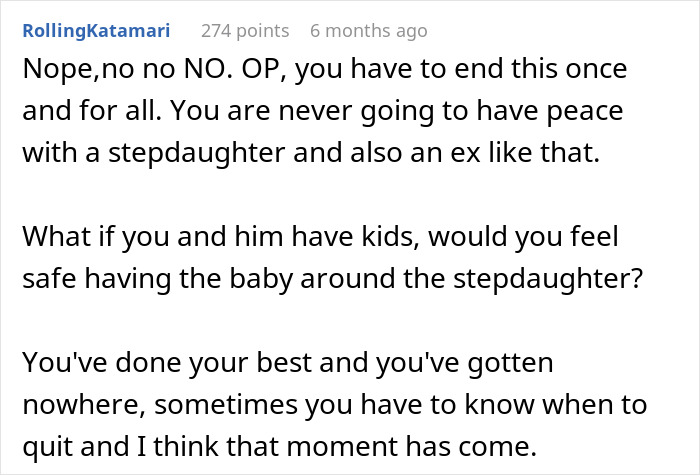Click the 274 points score
The image size is (700, 475).
pyautogui.click(x=244, y=31)
